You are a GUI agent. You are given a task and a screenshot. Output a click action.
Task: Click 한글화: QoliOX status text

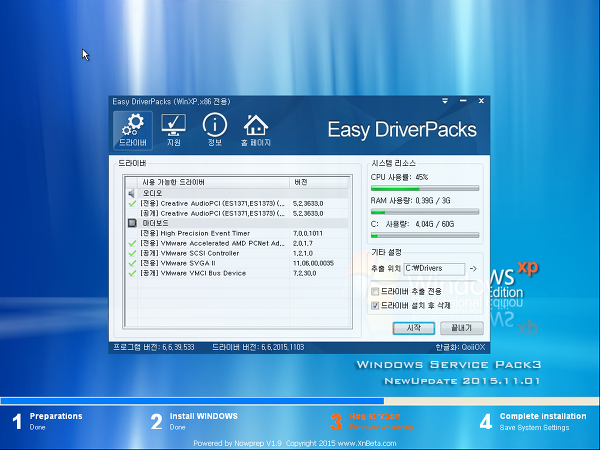pos(460,347)
